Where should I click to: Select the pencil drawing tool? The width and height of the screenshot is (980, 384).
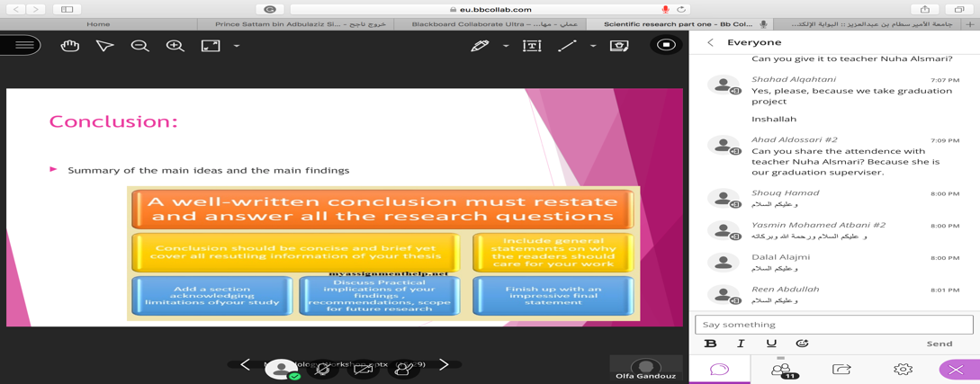point(480,46)
